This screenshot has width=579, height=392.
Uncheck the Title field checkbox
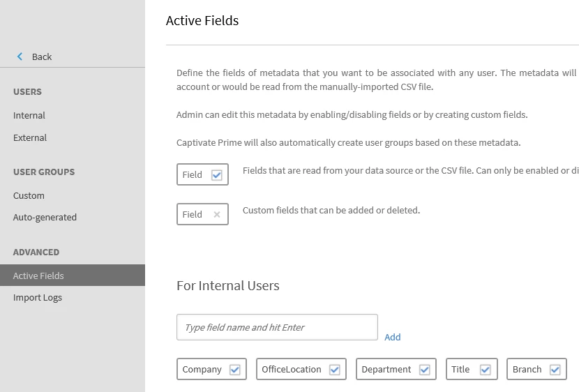[x=486, y=370]
